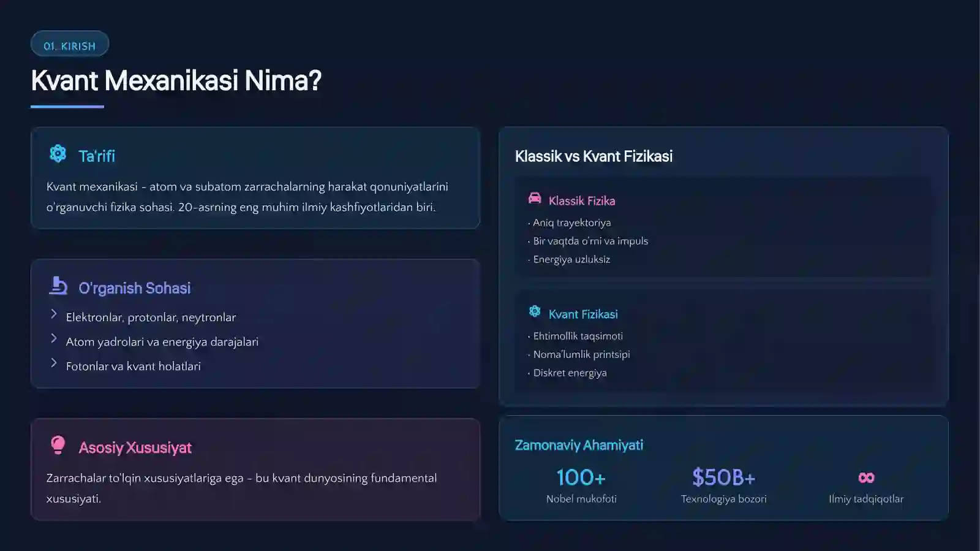Viewport: 980px width, 551px height.
Task: Click the pink car icon beside Klassik Fizika
Action: pyautogui.click(x=535, y=198)
